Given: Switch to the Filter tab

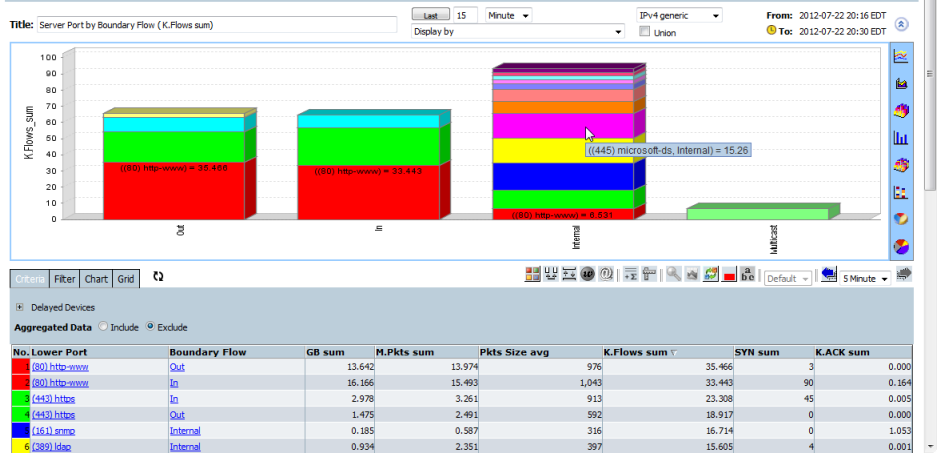Looking at the screenshot, I should point(65,279).
